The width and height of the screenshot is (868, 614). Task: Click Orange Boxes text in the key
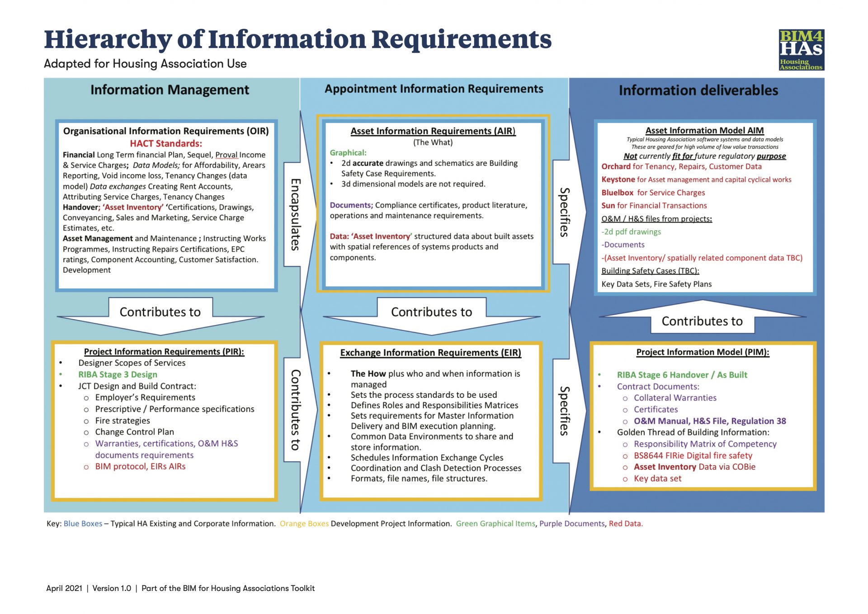304,524
